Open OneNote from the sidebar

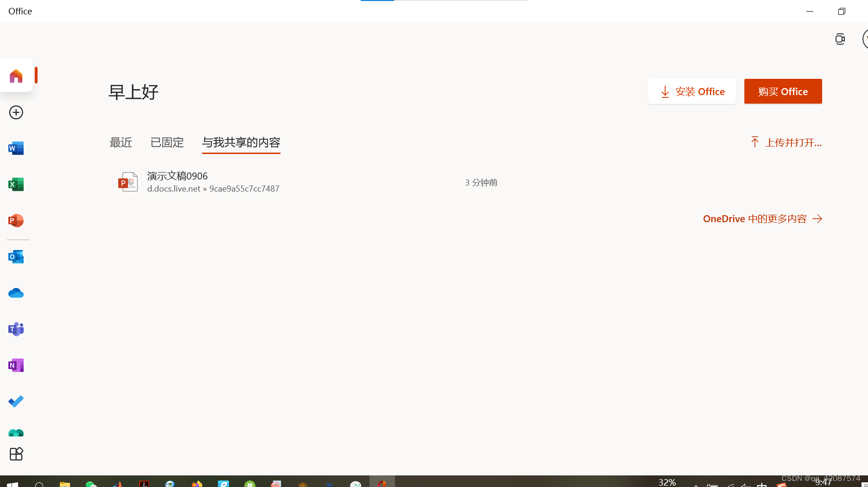[x=16, y=365]
